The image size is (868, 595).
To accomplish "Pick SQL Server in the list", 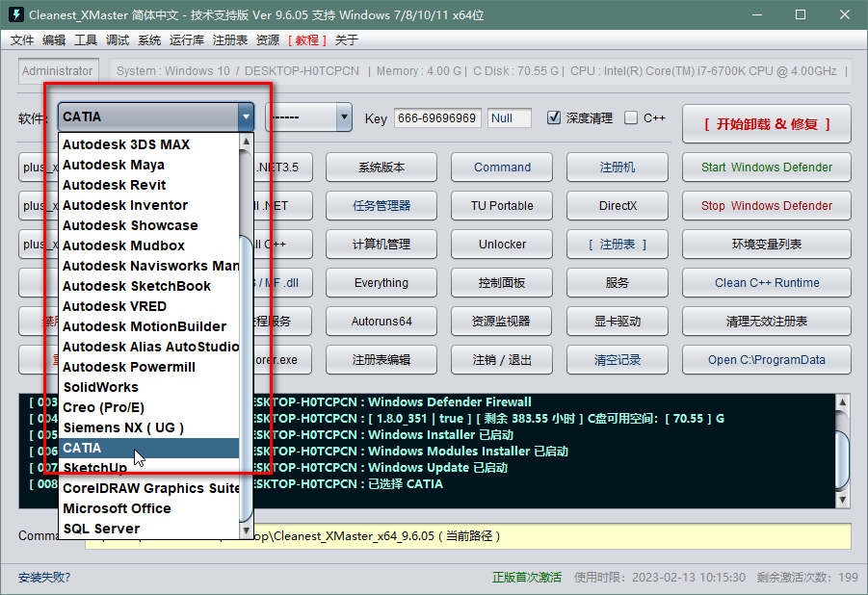I will 149,529.
